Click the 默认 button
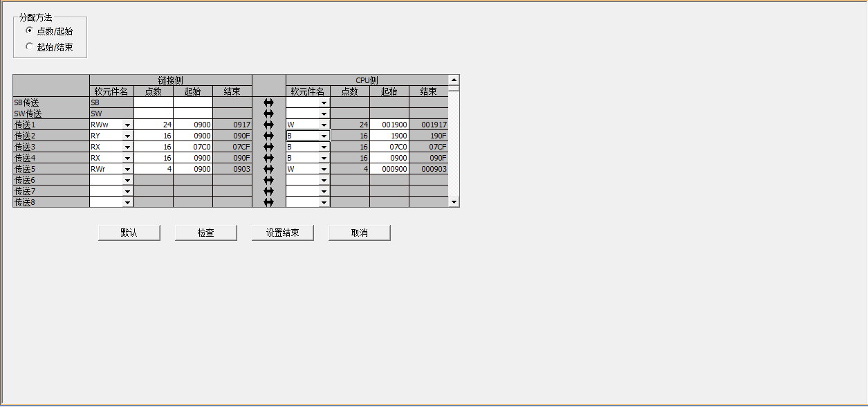 pyautogui.click(x=129, y=233)
